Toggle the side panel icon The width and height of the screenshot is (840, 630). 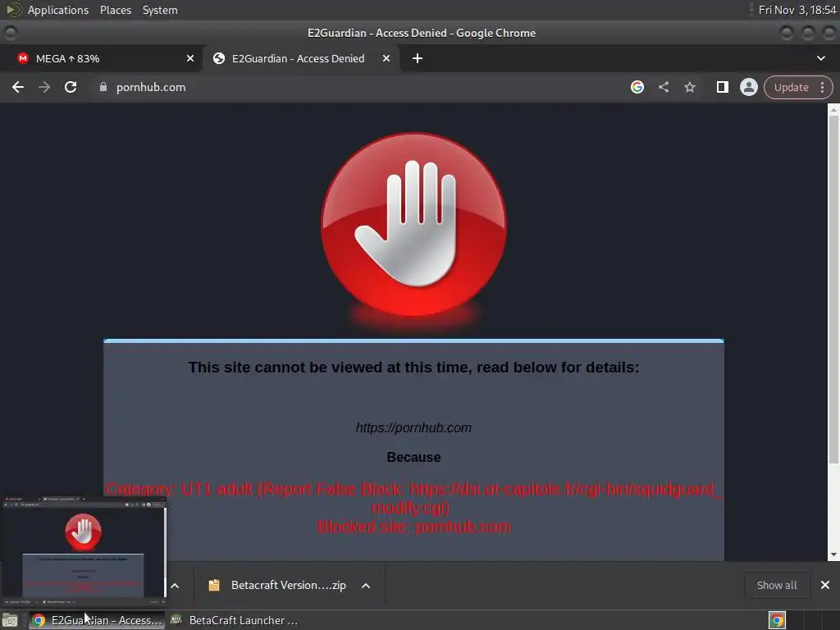tap(722, 87)
